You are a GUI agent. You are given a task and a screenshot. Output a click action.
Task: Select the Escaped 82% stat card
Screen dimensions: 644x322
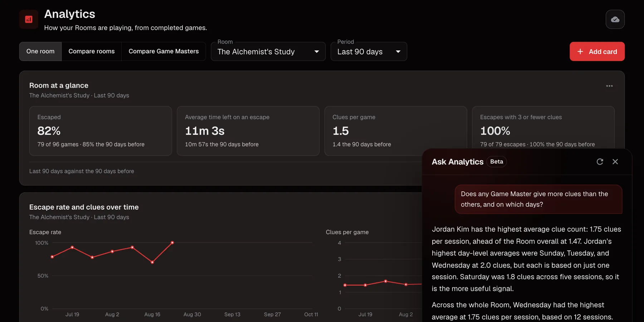click(x=101, y=131)
